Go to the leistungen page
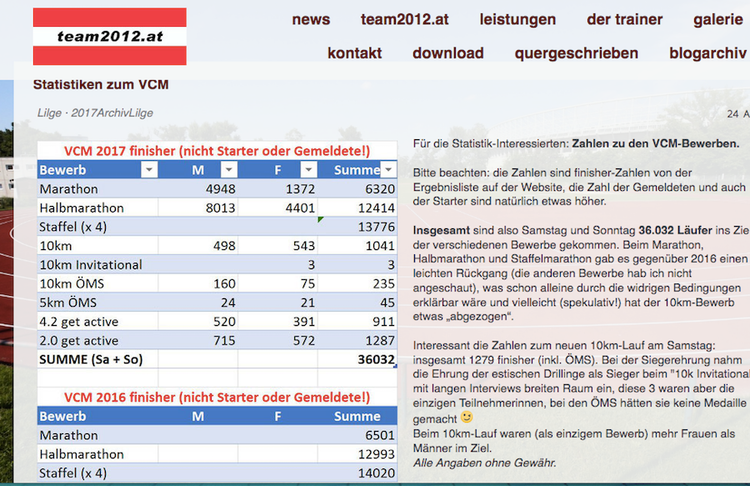 (518, 20)
